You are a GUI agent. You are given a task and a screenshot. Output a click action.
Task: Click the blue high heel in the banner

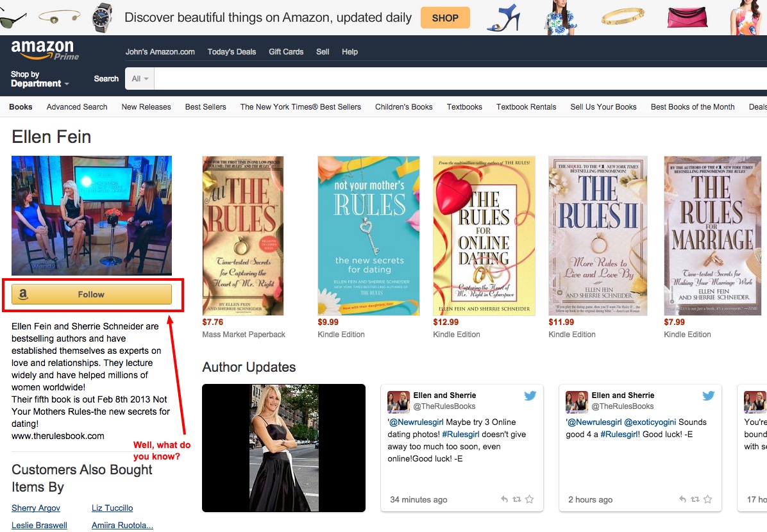[x=504, y=17]
